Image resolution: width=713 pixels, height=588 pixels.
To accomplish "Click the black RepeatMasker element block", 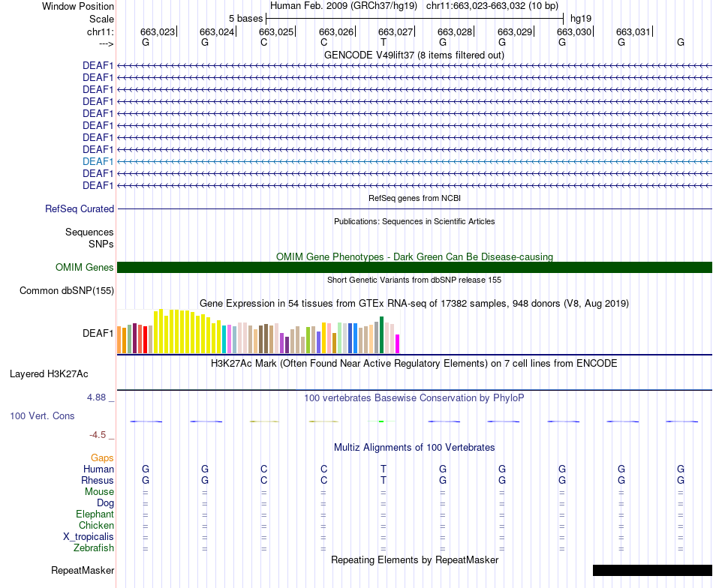I will coord(652,570).
